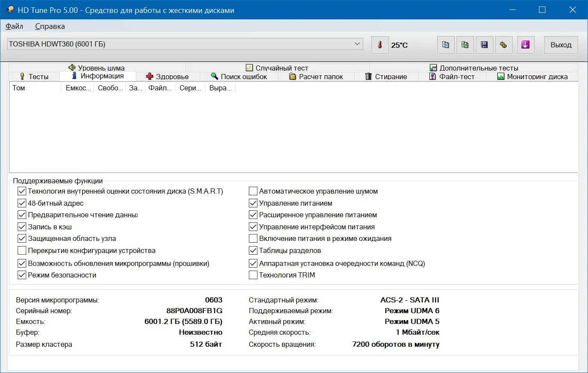Switch to the Дополнительные тесты tab
The image size is (588, 373).
(474, 68)
